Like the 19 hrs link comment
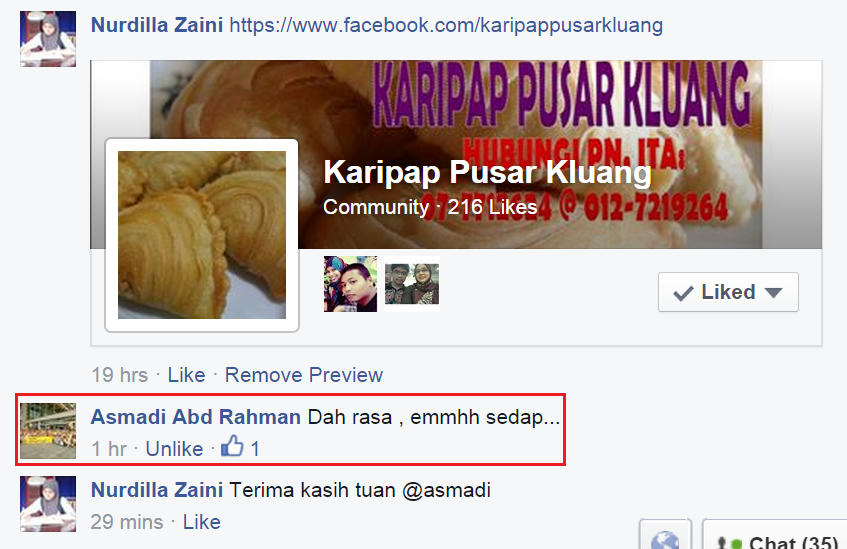Viewport: 847px width, 549px height. (186, 375)
